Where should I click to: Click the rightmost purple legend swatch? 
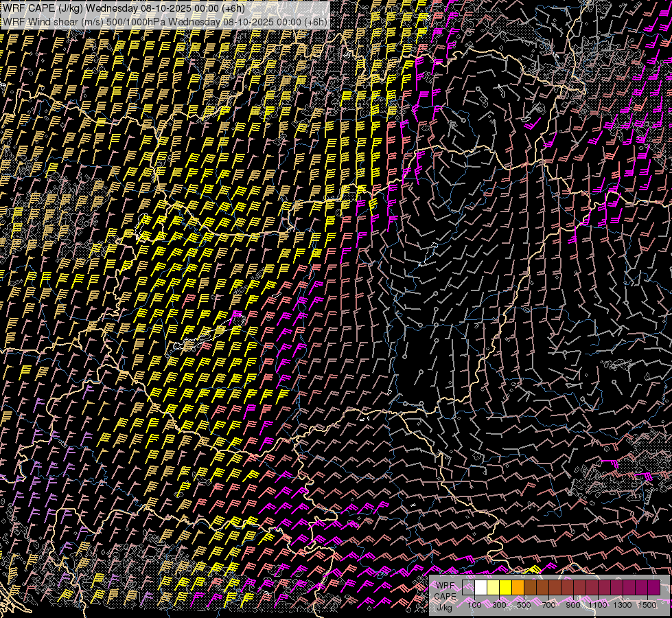coord(653,588)
